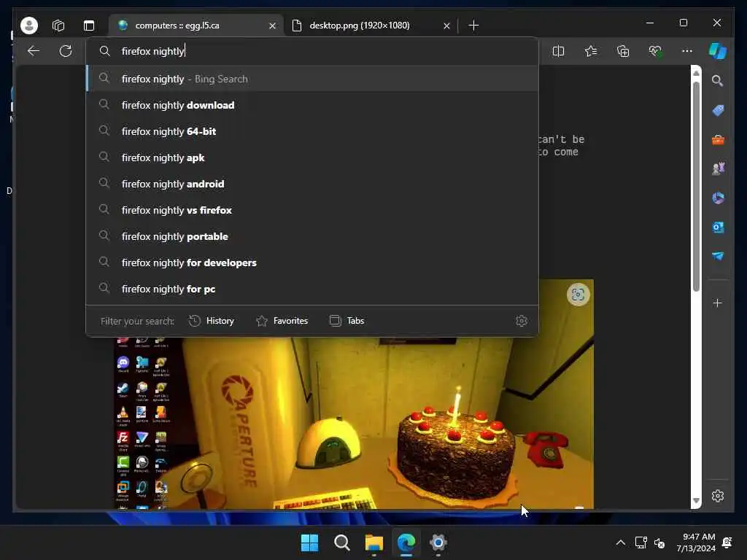
Task: Open the Copilot icon
Action: click(718, 51)
